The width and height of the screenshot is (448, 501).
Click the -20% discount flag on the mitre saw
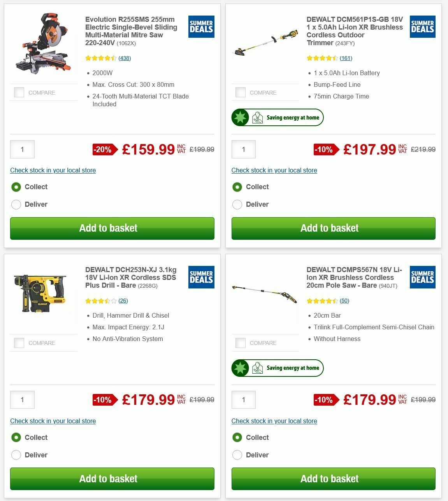tap(102, 149)
